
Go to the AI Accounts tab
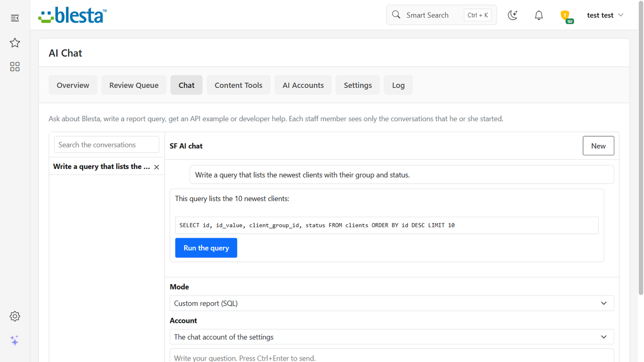(x=303, y=85)
